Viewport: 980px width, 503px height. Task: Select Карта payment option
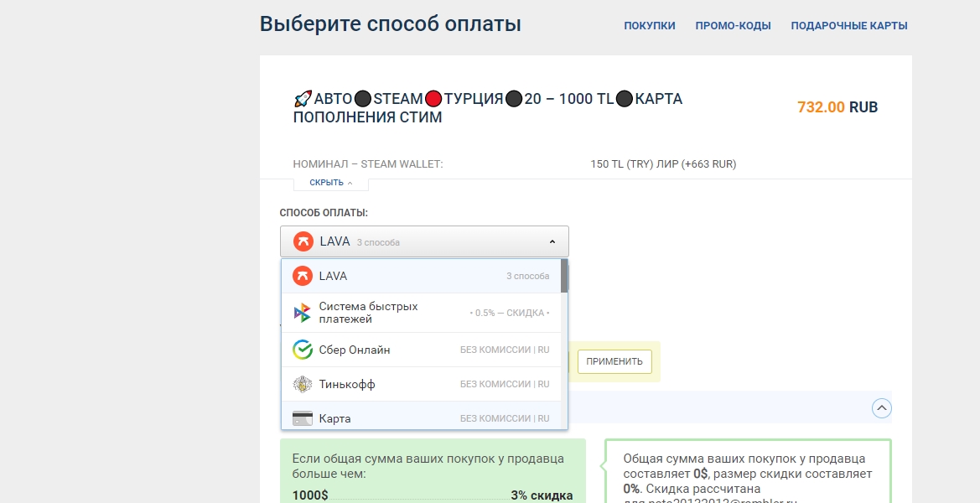(422, 417)
